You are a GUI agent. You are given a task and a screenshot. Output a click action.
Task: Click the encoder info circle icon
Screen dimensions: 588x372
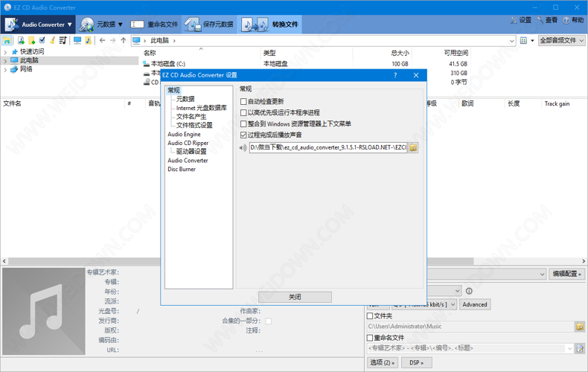(x=469, y=291)
